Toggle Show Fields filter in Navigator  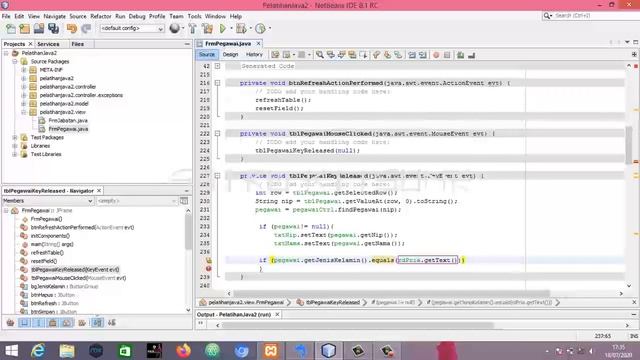(24, 323)
